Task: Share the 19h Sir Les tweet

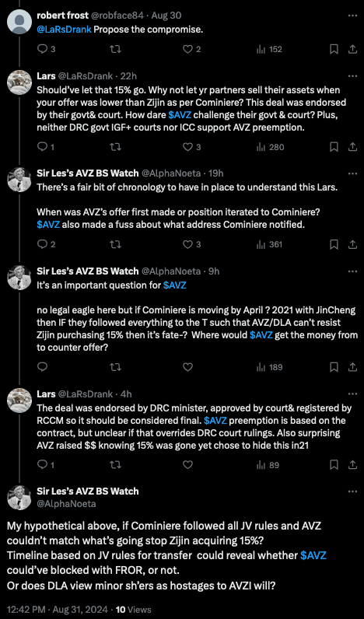Action: point(352,245)
